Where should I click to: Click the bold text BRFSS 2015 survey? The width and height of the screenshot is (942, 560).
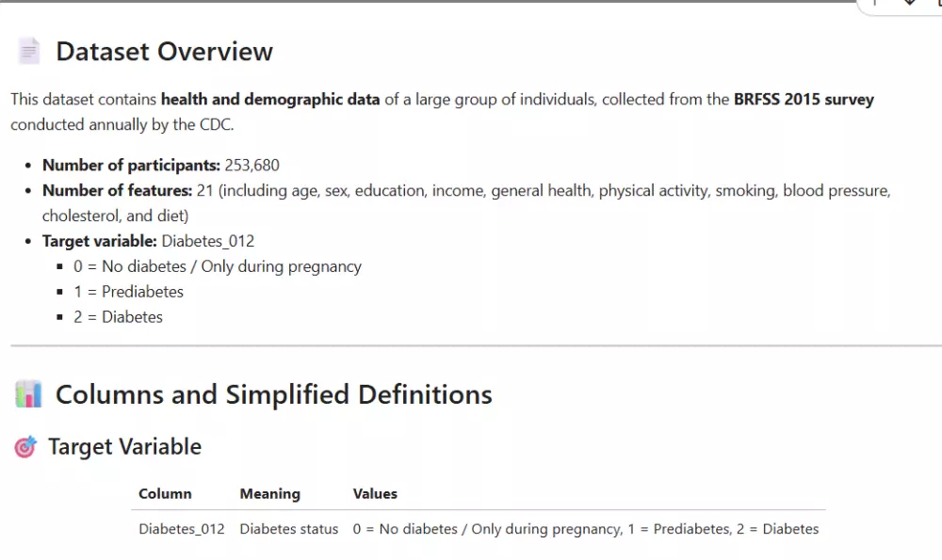pyautogui.click(x=804, y=99)
